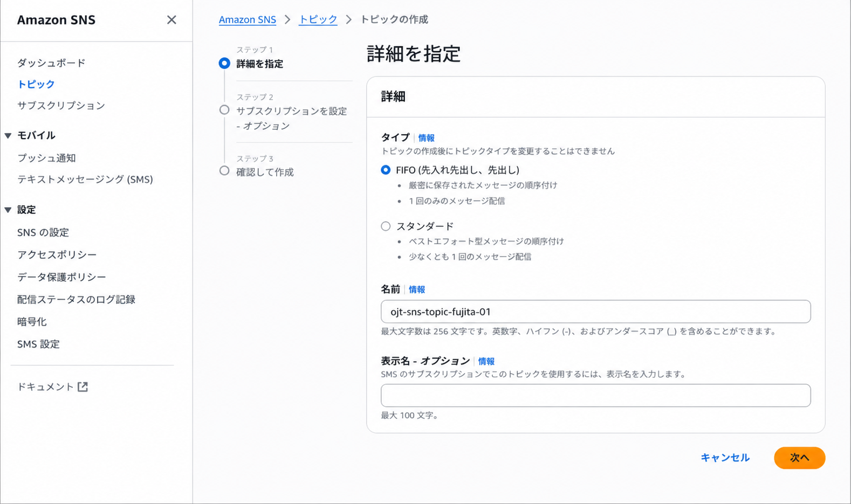Open 配信ステータスのログ記録 in the sidebar
The width and height of the screenshot is (851, 504).
click(x=76, y=300)
